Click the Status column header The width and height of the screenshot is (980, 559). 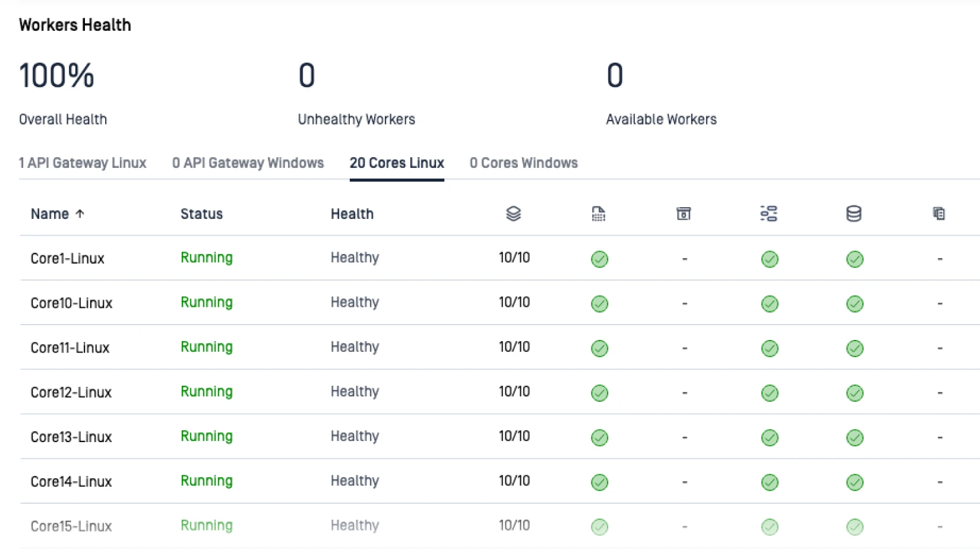click(x=201, y=214)
